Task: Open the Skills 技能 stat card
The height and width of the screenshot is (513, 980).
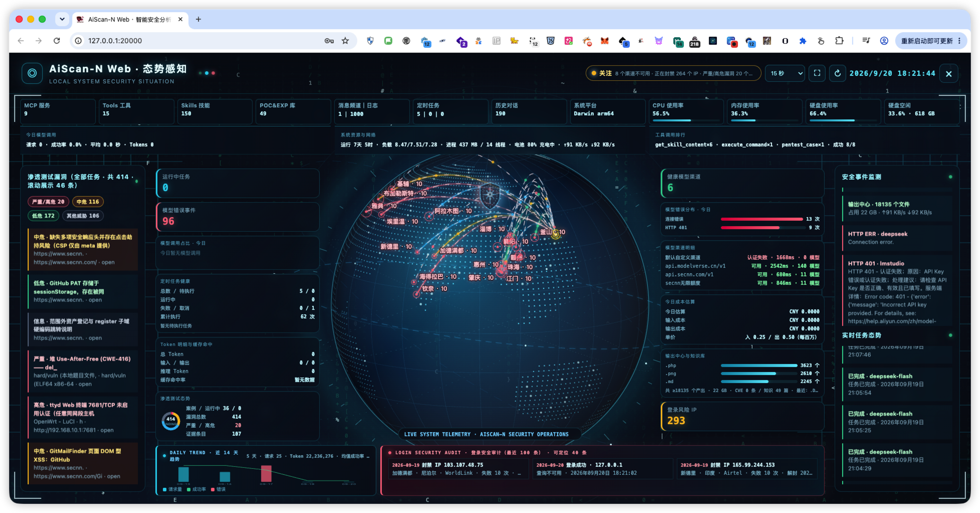Action: coord(215,110)
